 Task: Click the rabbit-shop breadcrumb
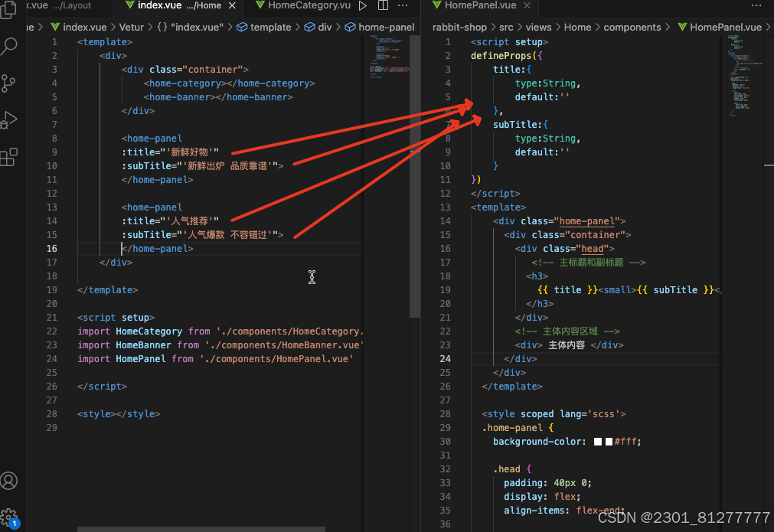pos(459,27)
